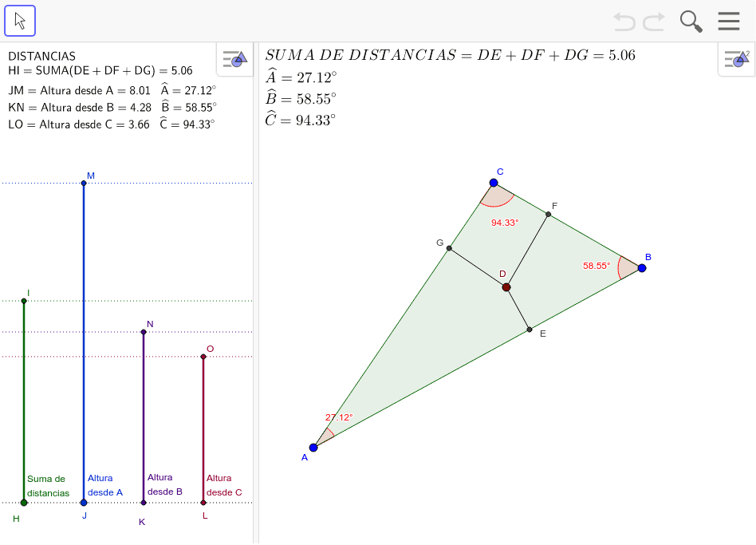756x545 pixels.
Task: Click the 'Suma de distancias' label
Action: [x=48, y=486]
